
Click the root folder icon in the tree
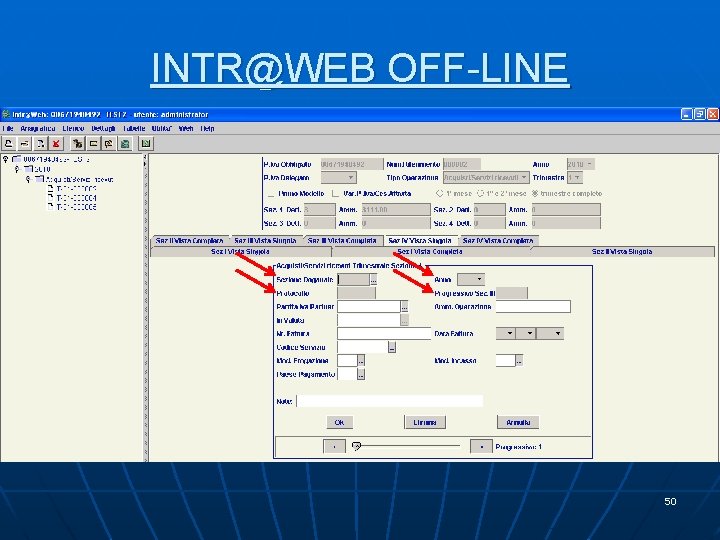(x=17, y=159)
